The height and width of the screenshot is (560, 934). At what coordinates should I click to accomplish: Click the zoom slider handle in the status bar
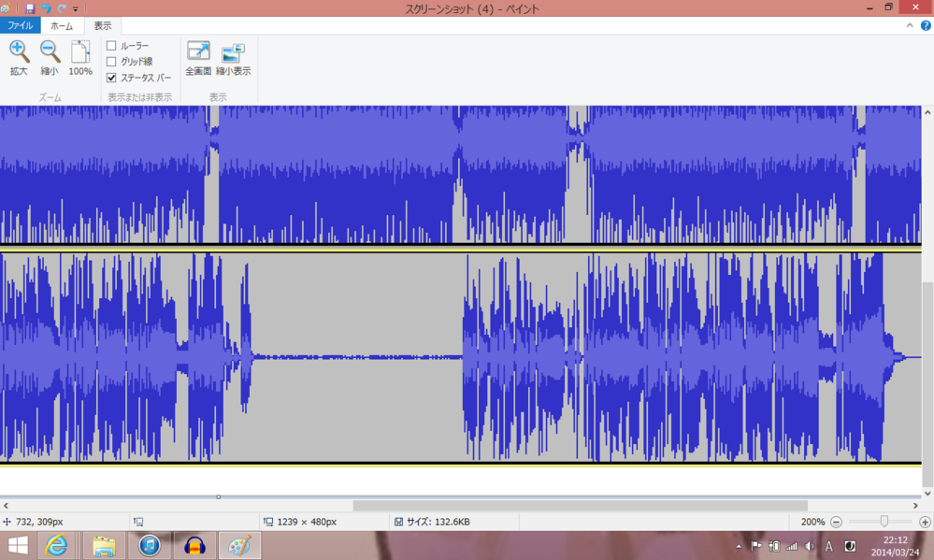[884, 522]
